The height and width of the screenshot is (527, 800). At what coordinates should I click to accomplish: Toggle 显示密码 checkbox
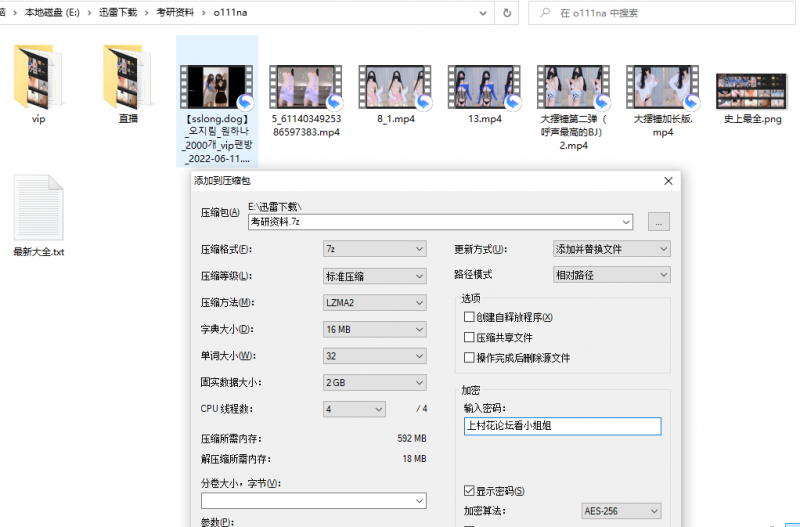tap(469, 491)
